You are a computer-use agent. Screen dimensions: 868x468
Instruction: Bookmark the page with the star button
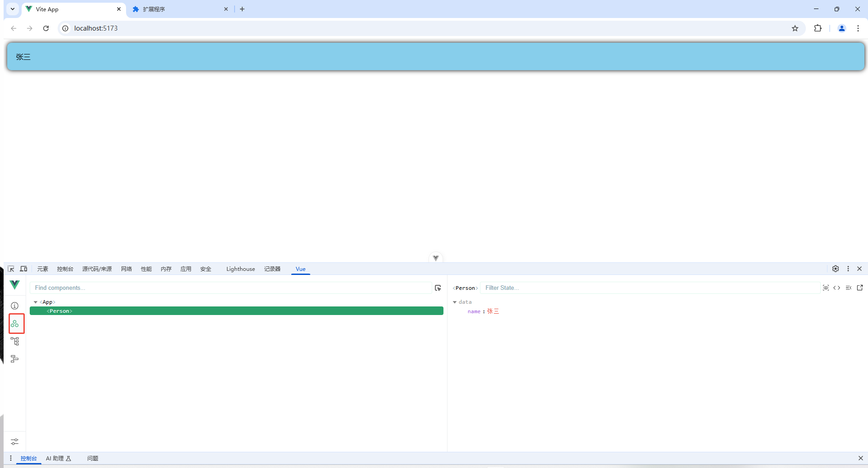pyautogui.click(x=795, y=28)
